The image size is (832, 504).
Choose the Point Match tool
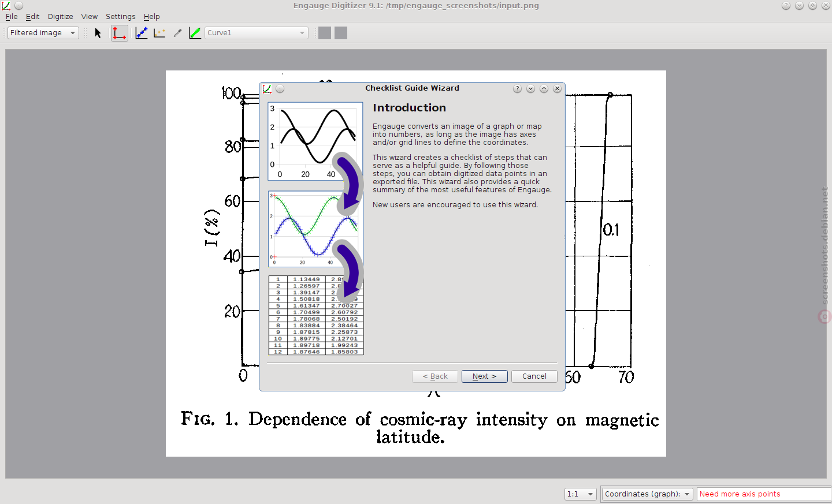pyautogui.click(x=159, y=33)
